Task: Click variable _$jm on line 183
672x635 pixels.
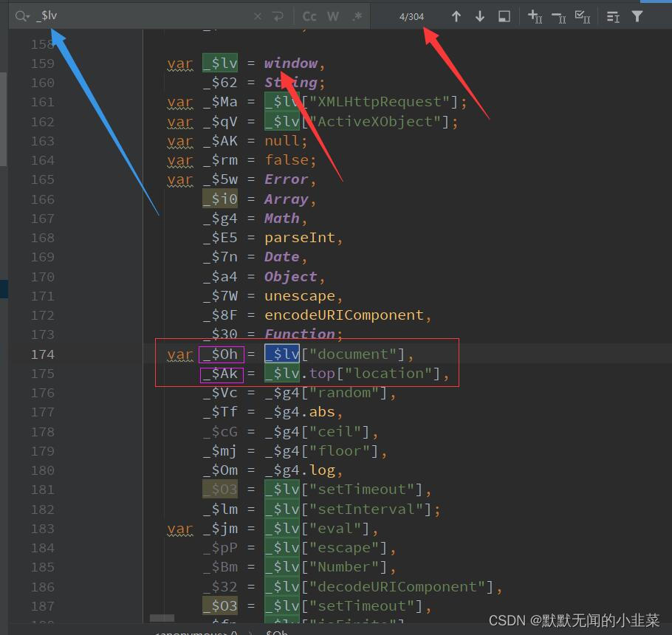Action: click(220, 529)
